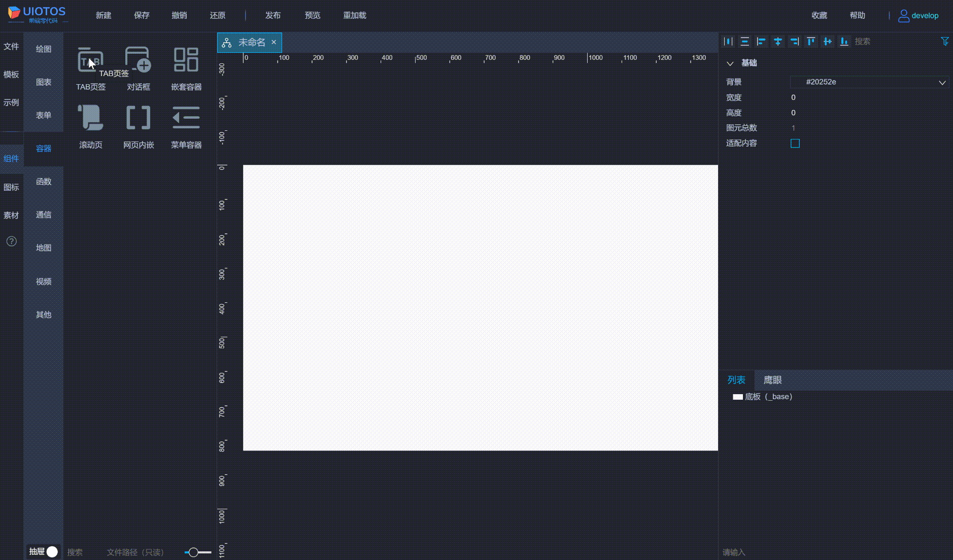This screenshot has width=953, height=560.
Task: Select the 菜单容器 menu container icon
Action: pos(186,118)
